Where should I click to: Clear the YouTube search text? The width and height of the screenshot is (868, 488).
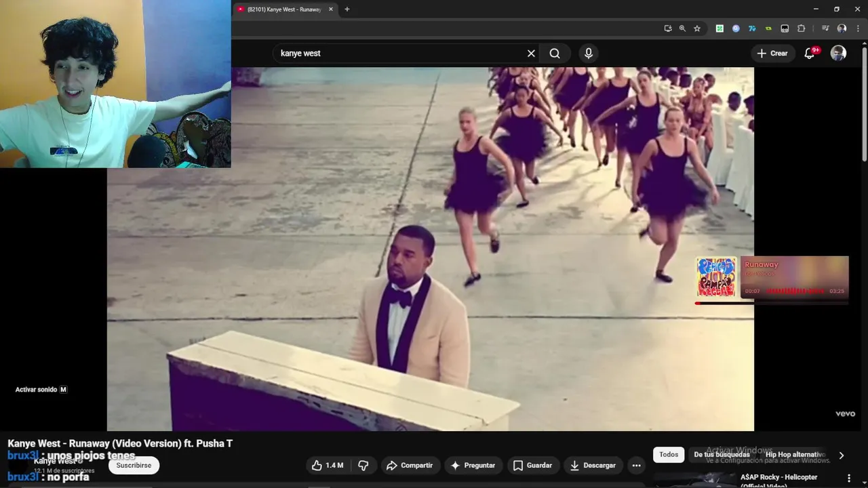pos(531,54)
